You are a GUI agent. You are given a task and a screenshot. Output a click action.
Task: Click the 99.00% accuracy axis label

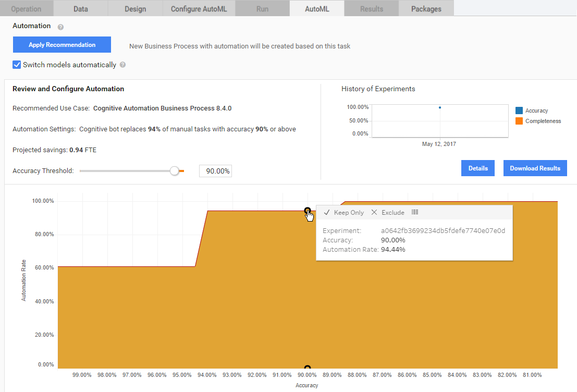point(82,375)
